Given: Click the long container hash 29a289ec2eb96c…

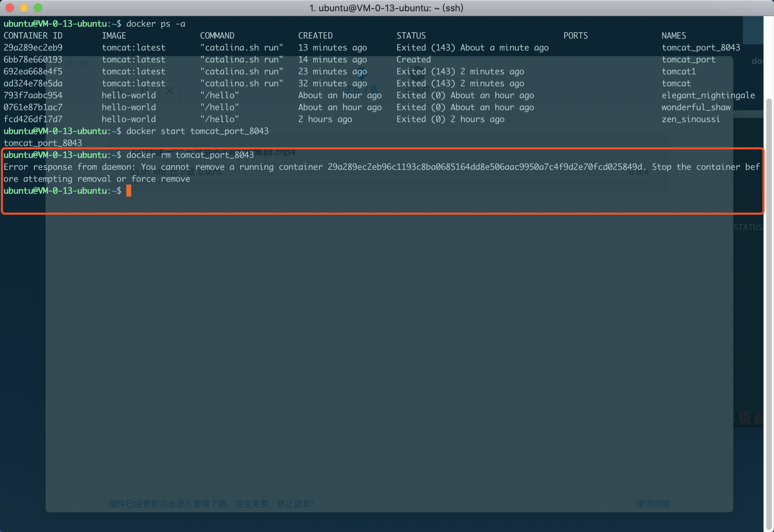Looking at the screenshot, I should coord(485,167).
